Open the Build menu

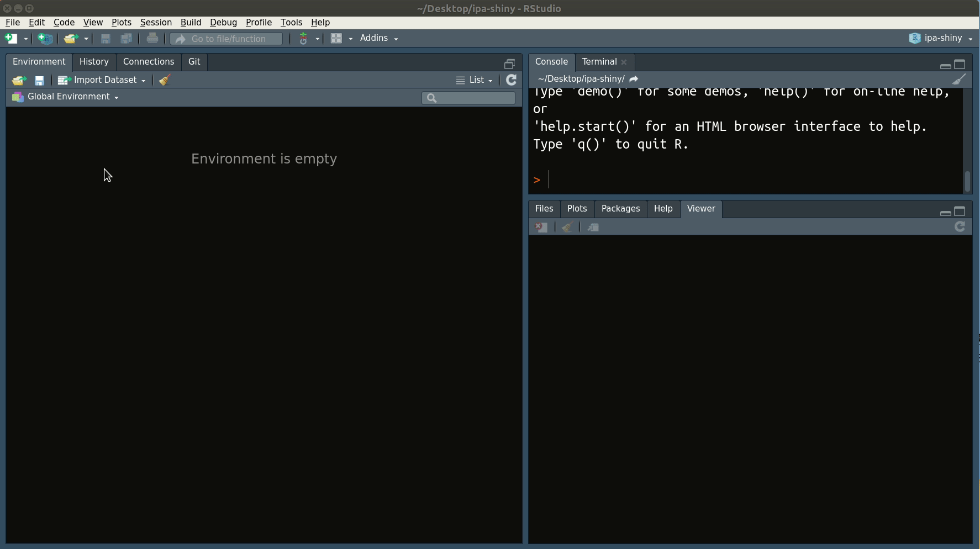pyautogui.click(x=191, y=22)
